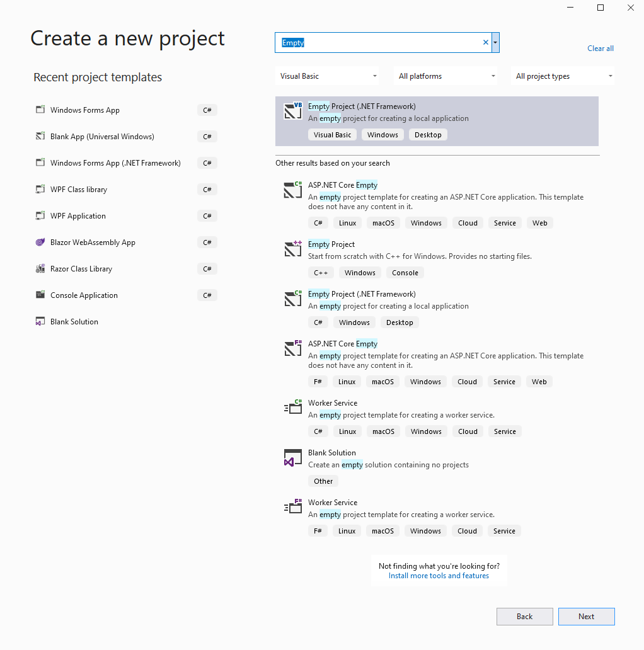Click the Visual Basic tag on selected template
644x650 pixels.
pos(332,135)
